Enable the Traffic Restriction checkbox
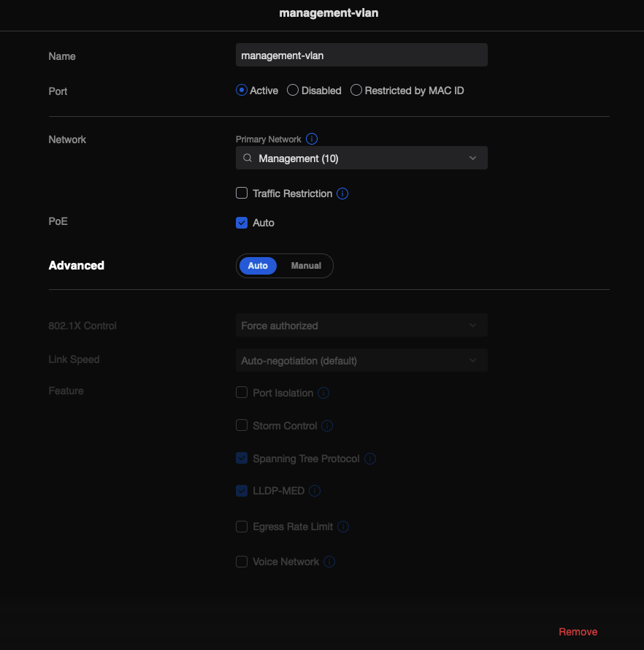 (x=242, y=193)
